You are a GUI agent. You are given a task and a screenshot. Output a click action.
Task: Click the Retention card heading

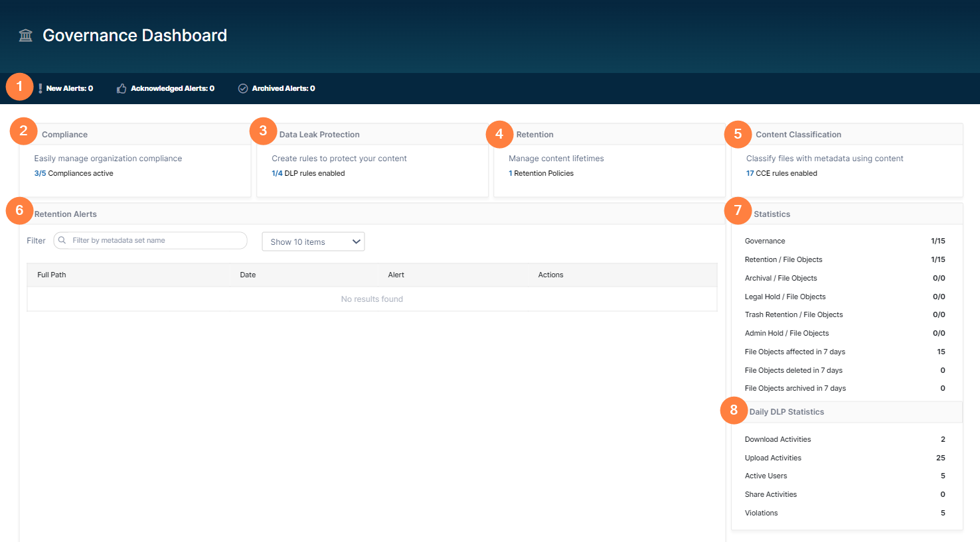point(534,134)
